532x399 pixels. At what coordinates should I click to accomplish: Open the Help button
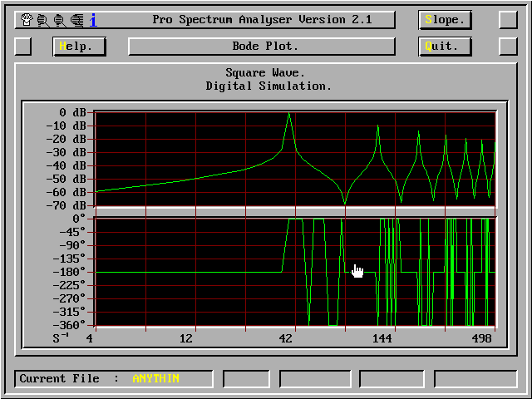point(79,47)
